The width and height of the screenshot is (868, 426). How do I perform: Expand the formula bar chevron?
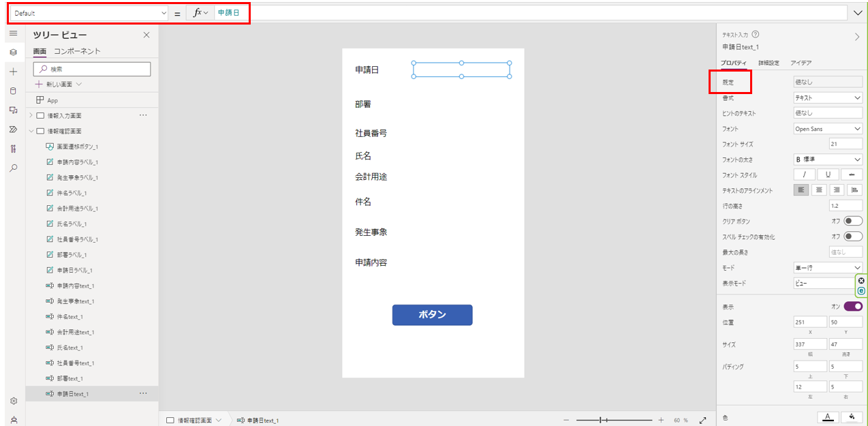[x=857, y=13]
